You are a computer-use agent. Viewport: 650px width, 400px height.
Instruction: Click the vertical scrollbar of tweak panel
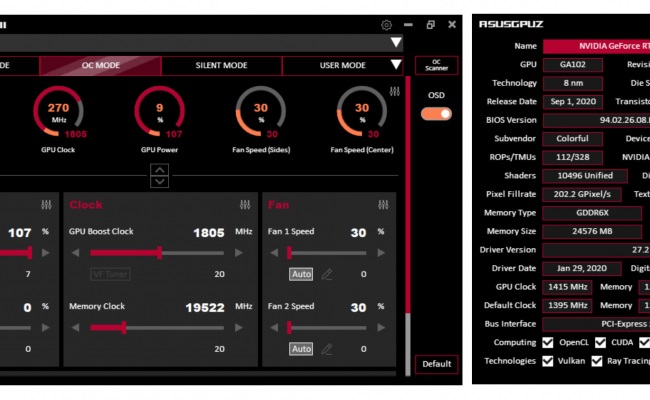(408, 226)
